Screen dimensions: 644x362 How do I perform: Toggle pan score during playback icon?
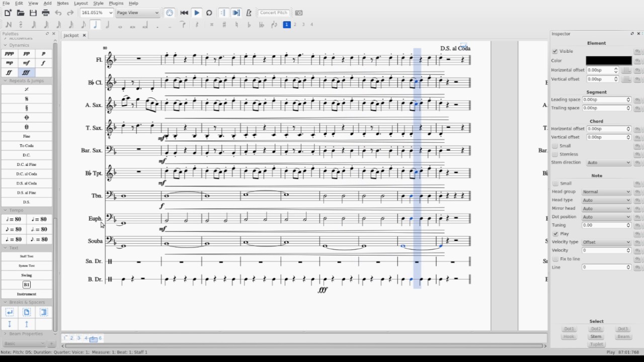(236, 13)
